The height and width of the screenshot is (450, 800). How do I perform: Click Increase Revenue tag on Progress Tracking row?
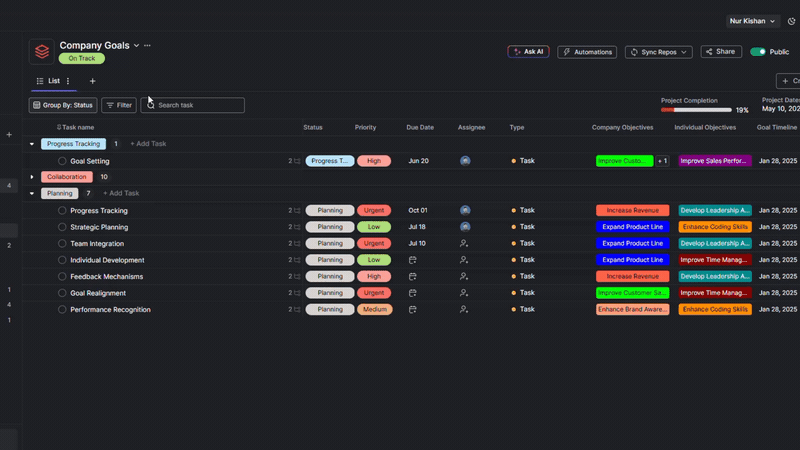pos(632,210)
